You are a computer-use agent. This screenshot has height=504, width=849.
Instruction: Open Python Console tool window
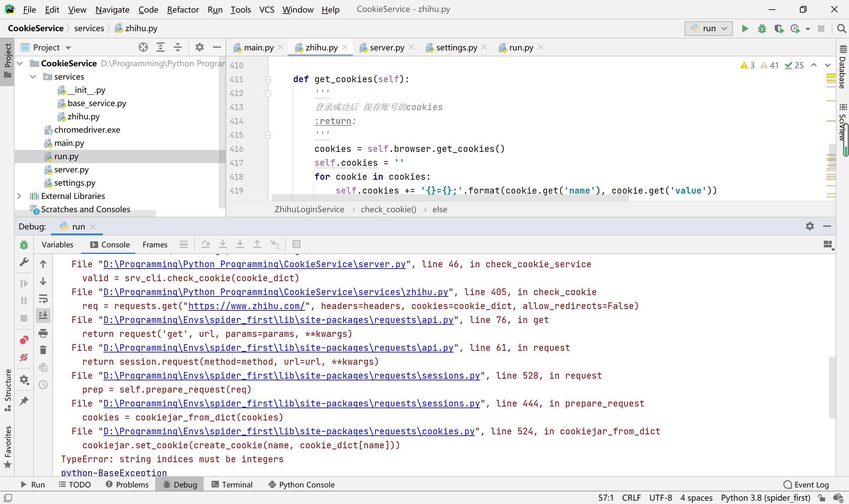coord(301,485)
